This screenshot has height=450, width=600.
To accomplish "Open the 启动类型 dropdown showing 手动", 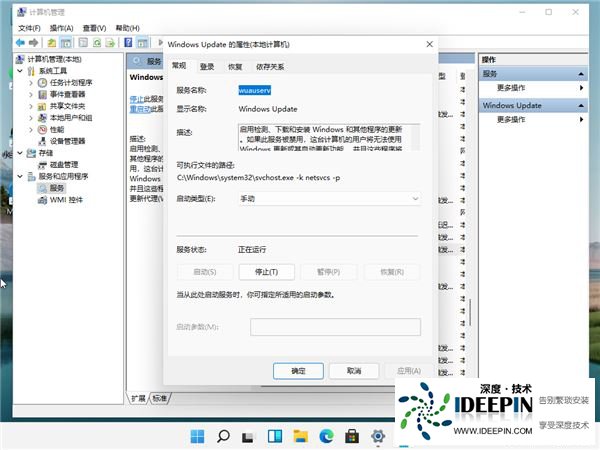I will (329, 199).
